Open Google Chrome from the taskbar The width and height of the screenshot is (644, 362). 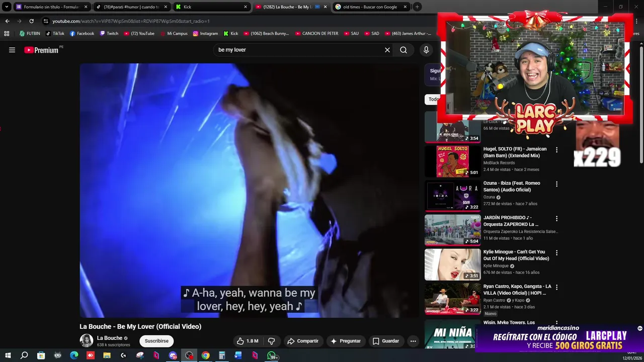click(x=205, y=355)
